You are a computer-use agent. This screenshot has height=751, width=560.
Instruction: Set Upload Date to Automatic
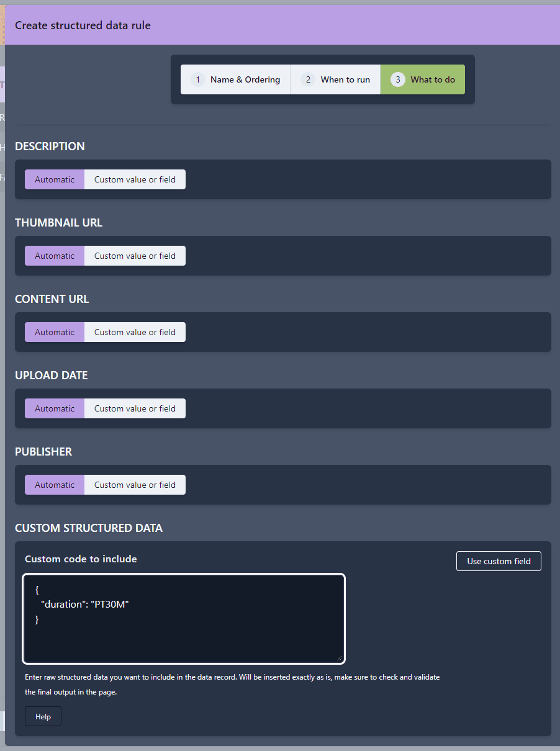tap(55, 408)
